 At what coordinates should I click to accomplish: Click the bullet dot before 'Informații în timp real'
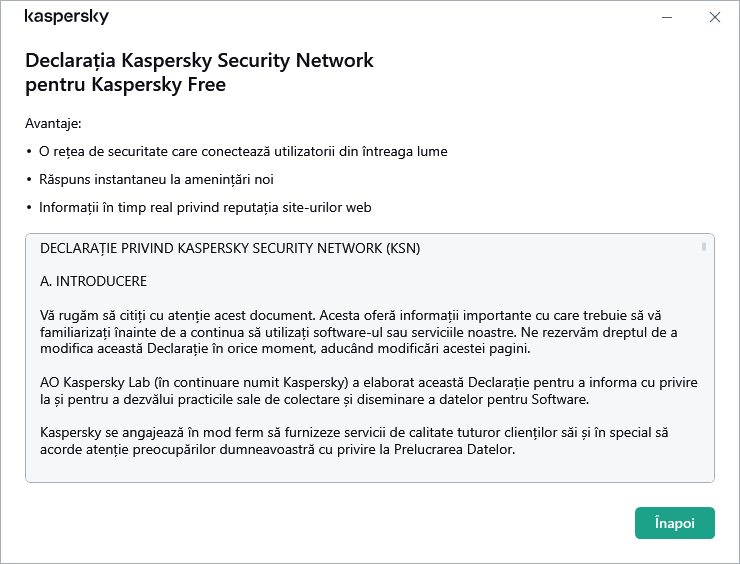(x=29, y=208)
